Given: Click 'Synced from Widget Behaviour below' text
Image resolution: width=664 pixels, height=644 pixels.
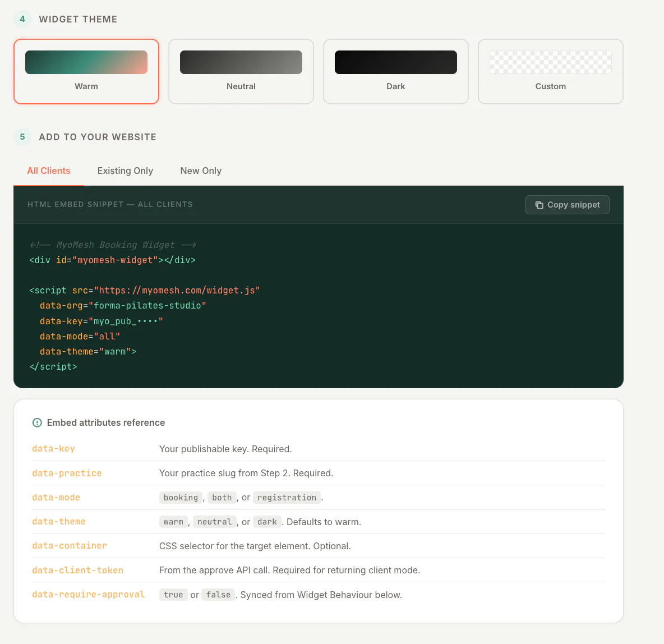Looking at the screenshot, I should pos(321,595).
